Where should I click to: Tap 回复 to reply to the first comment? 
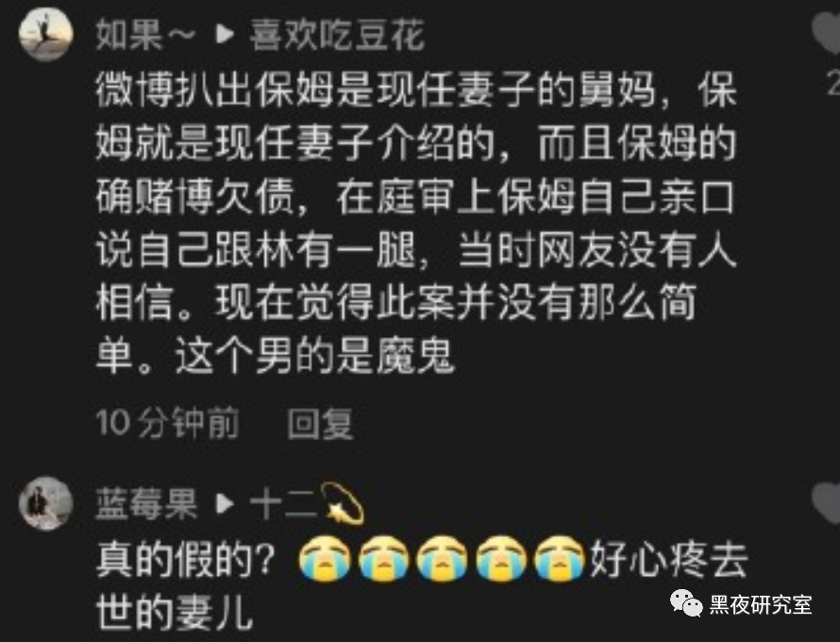[x=320, y=423]
